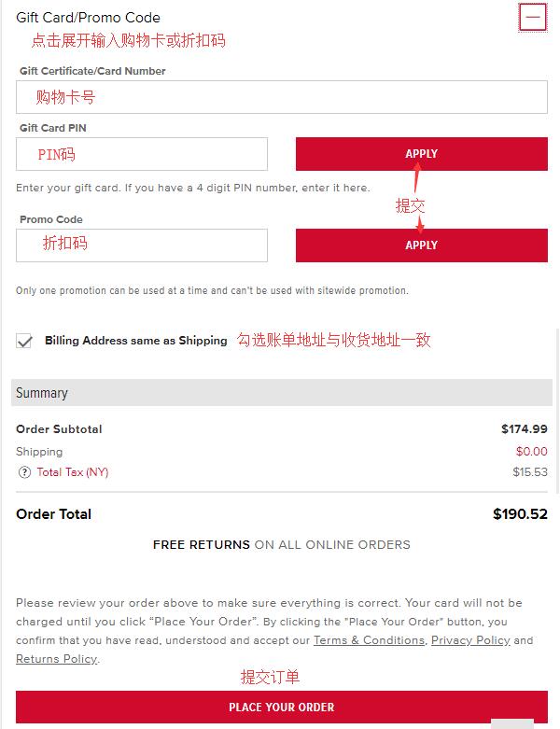Viewport: 560px width, 729px height.
Task: Focus the Gift Card PIN input
Action: pyautogui.click(x=142, y=154)
